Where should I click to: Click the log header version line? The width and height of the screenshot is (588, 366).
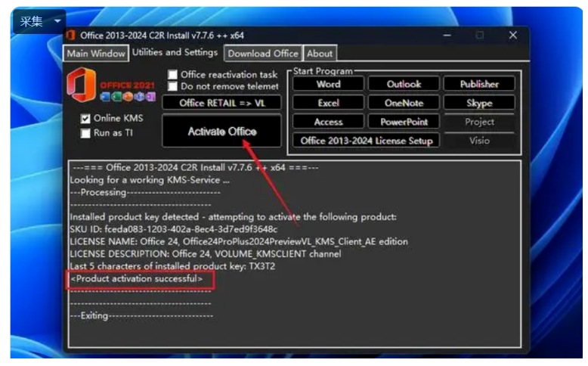(x=196, y=167)
